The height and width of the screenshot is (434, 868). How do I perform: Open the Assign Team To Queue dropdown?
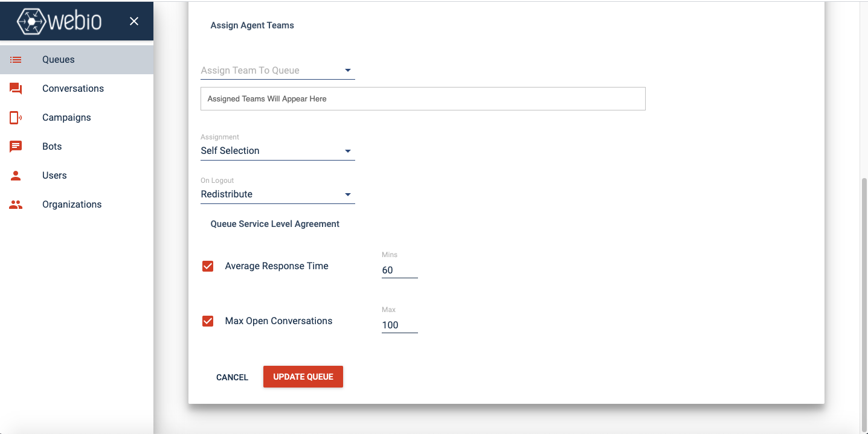(x=278, y=71)
